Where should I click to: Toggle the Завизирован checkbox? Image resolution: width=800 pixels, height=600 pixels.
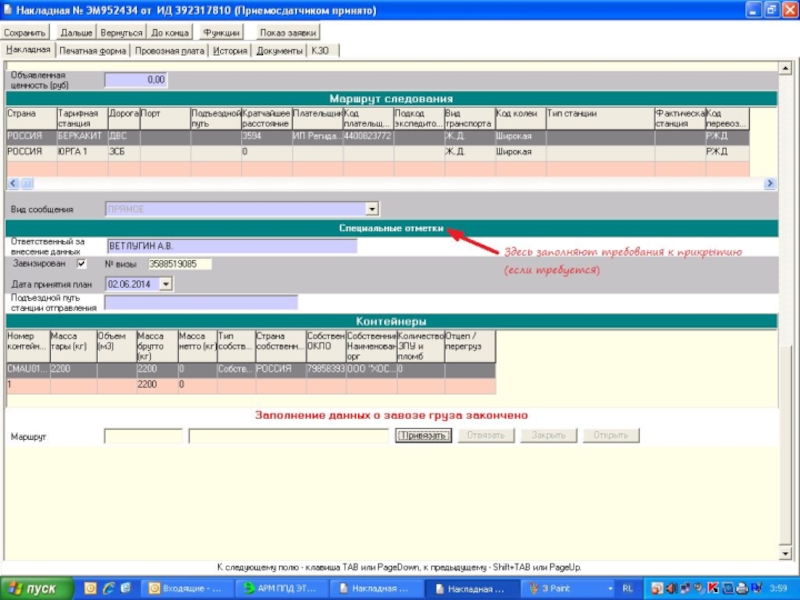(82, 264)
